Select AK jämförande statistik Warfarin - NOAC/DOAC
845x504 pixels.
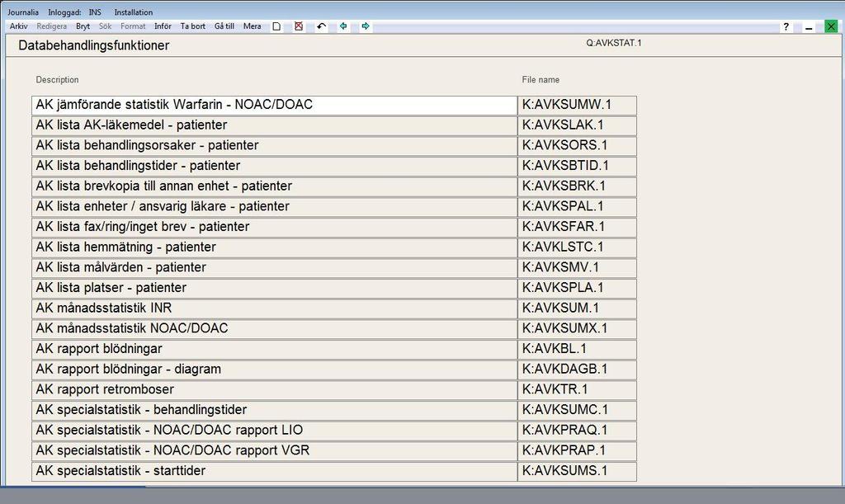(x=274, y=105)
